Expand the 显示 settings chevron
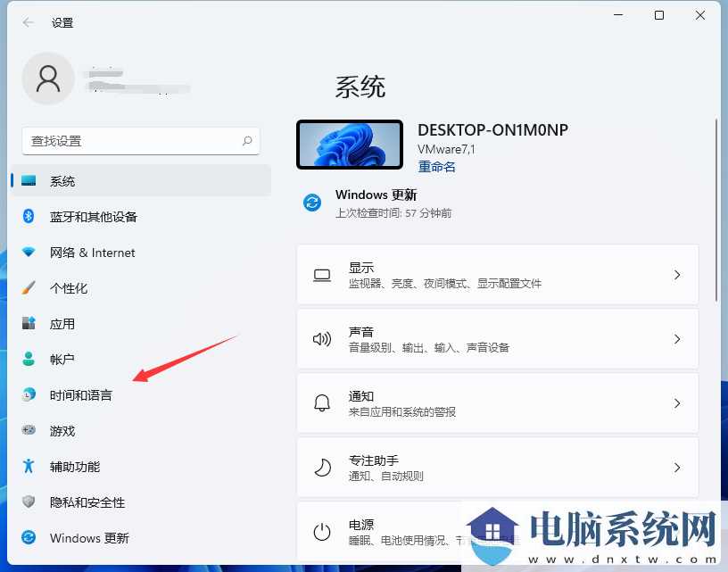Viewport: 728px width, 572px height. 676,274
